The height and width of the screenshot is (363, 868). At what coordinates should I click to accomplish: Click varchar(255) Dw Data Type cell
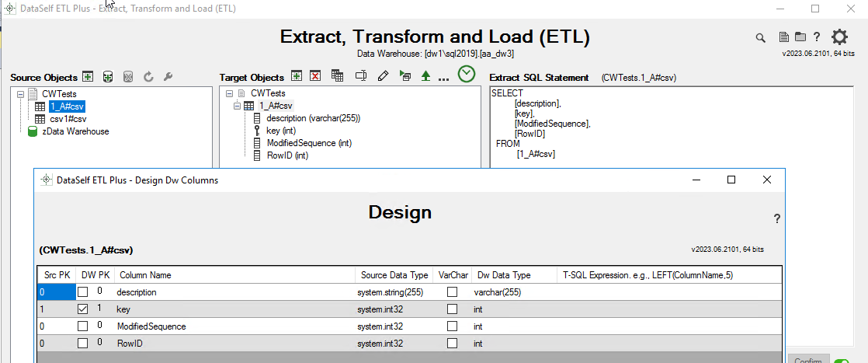click(514, 292)
